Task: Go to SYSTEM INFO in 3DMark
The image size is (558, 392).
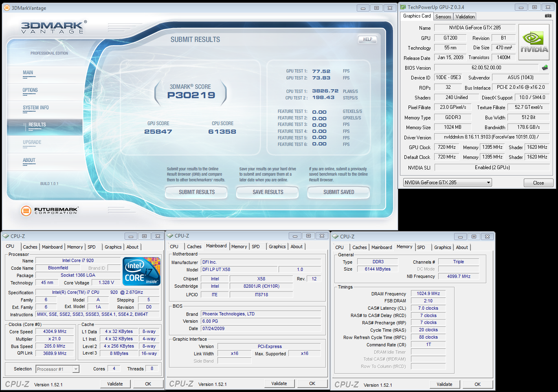Action: 35,108
